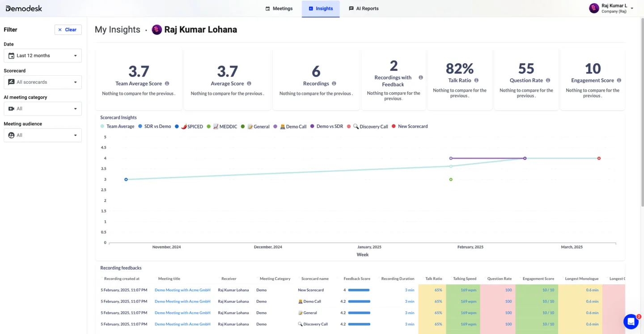The image size is (644, 334).
Task: Toggle New Scorecard legend series
Action: pyautogui.click(x=410, y=126)
